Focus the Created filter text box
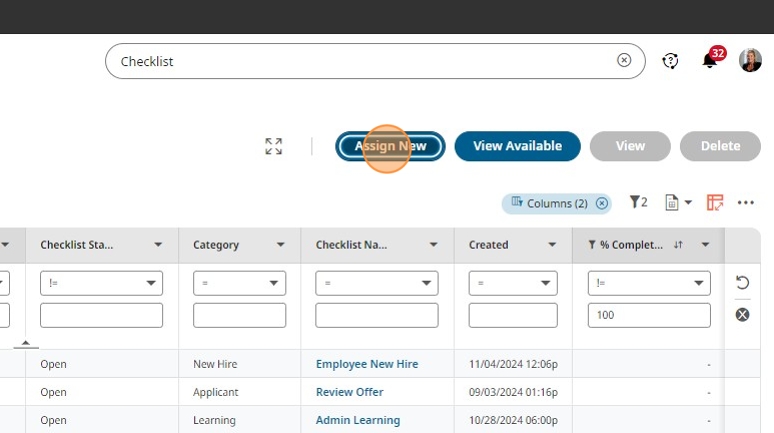Screen dimensions: 774x433 coord(513,315)
